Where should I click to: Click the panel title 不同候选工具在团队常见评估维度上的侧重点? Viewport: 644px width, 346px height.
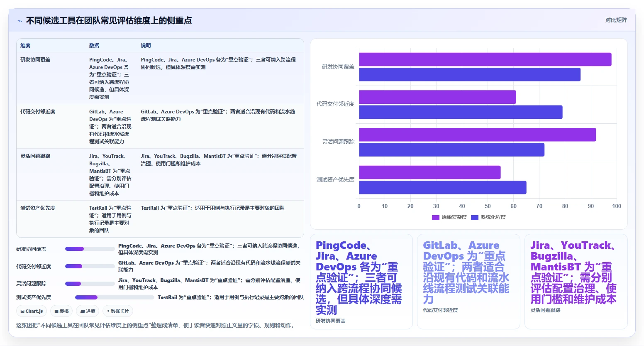(x=109, y=20)
